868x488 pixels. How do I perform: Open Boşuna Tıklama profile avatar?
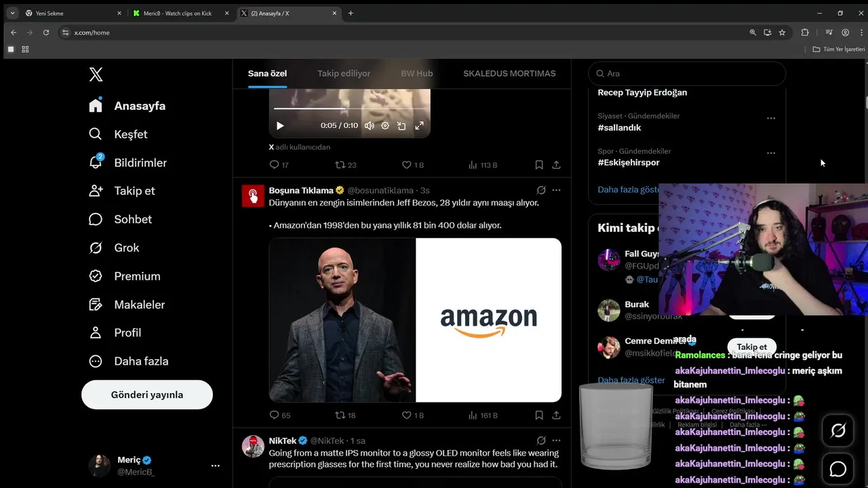click(253, 195)
